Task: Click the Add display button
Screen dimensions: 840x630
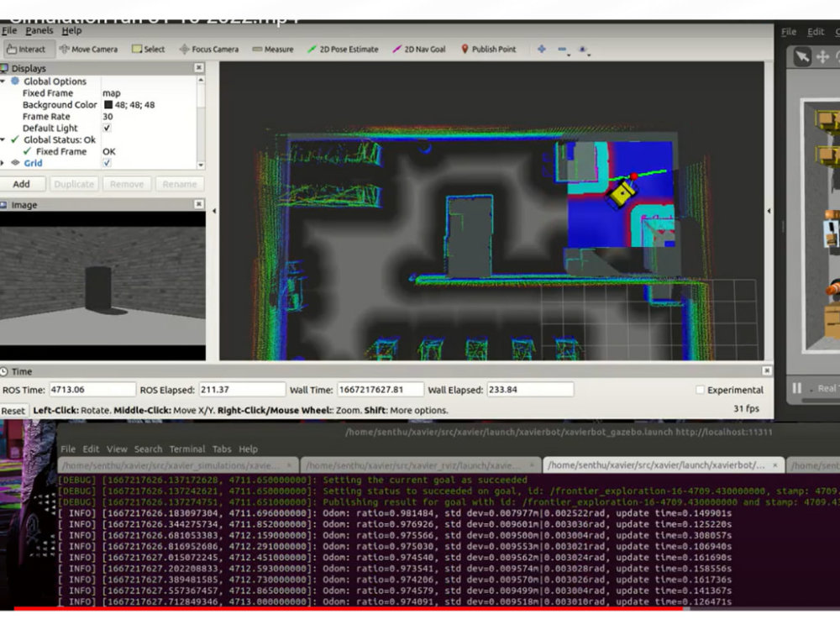Action: (22, 184)
